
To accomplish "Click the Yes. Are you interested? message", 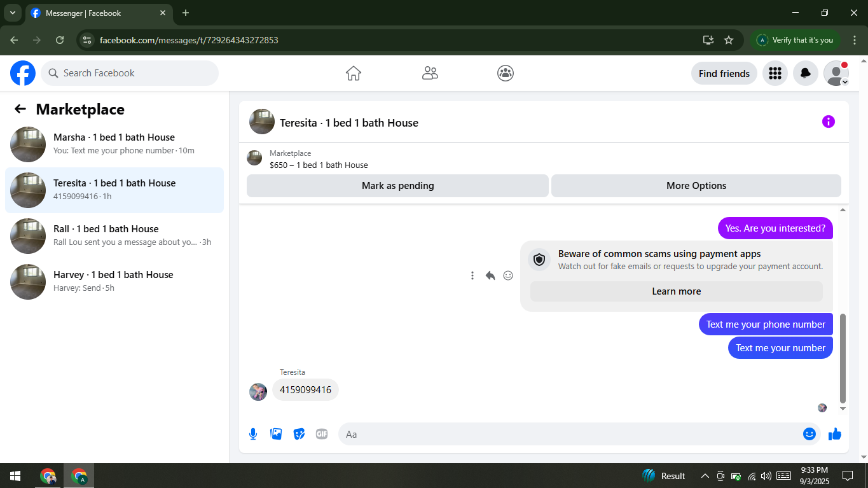I will click(x=775, y=228).
